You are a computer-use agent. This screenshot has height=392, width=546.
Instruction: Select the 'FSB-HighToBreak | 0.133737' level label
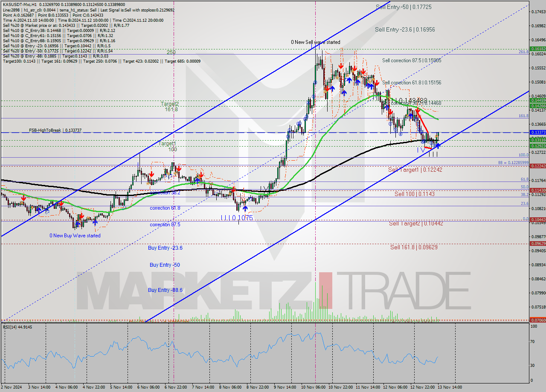[55, 130]
